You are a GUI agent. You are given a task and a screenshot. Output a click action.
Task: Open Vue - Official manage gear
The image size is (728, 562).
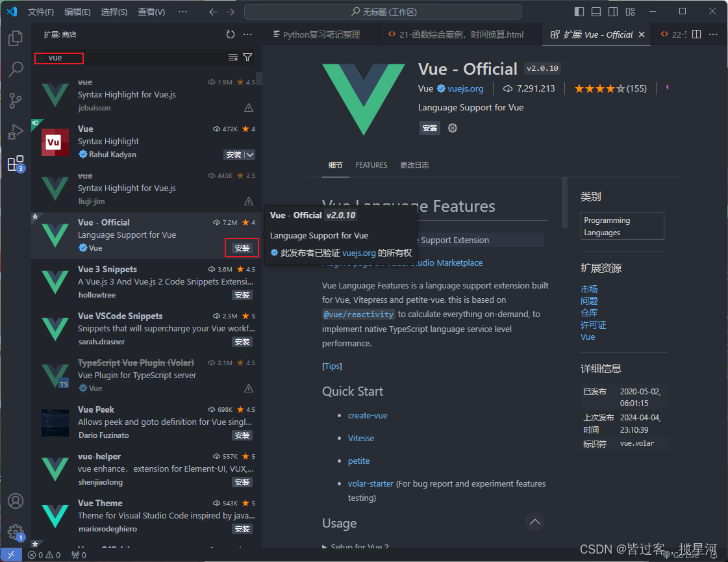pyautogui.click(x=452, y=128)
